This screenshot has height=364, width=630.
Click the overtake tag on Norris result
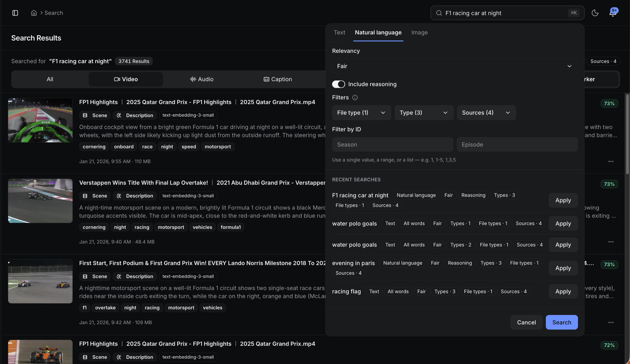(105, 308)
